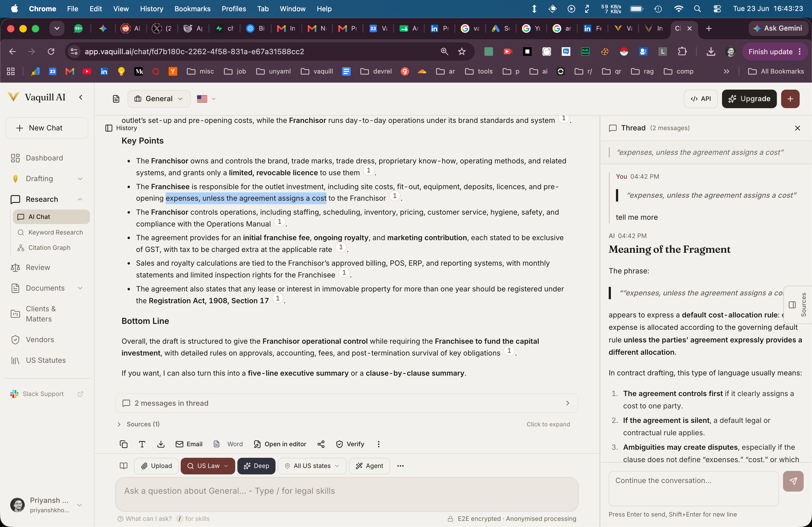Viewport: 812px width, 527px height.
Task: Close the Thread panel
Action: coord(797,128)
